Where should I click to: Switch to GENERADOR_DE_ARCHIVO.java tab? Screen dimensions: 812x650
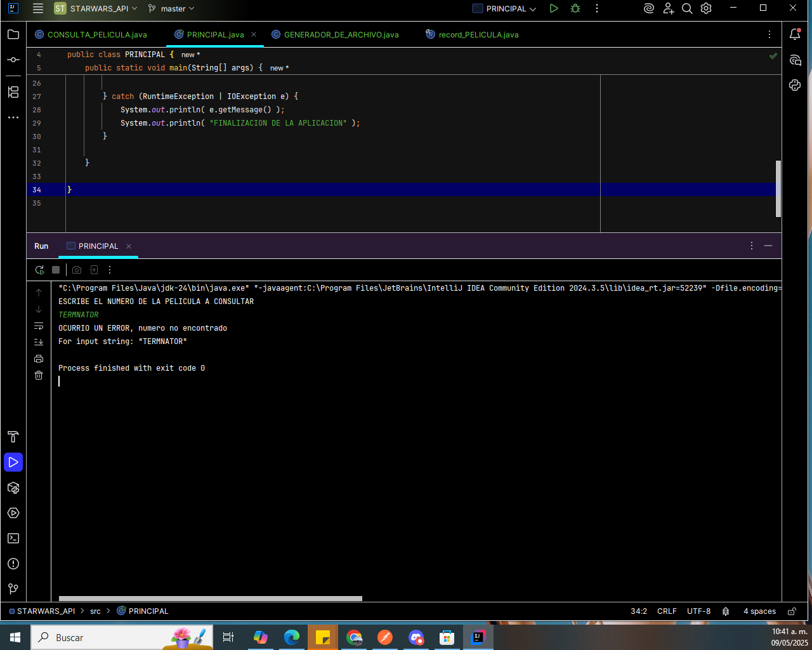tap(335, 34)
